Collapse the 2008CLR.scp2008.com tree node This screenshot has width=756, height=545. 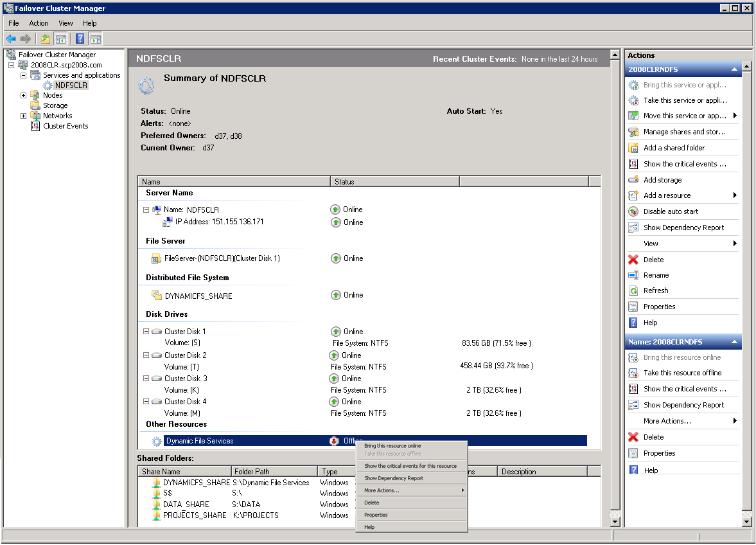pyautogui.click(x=11, y=65)
